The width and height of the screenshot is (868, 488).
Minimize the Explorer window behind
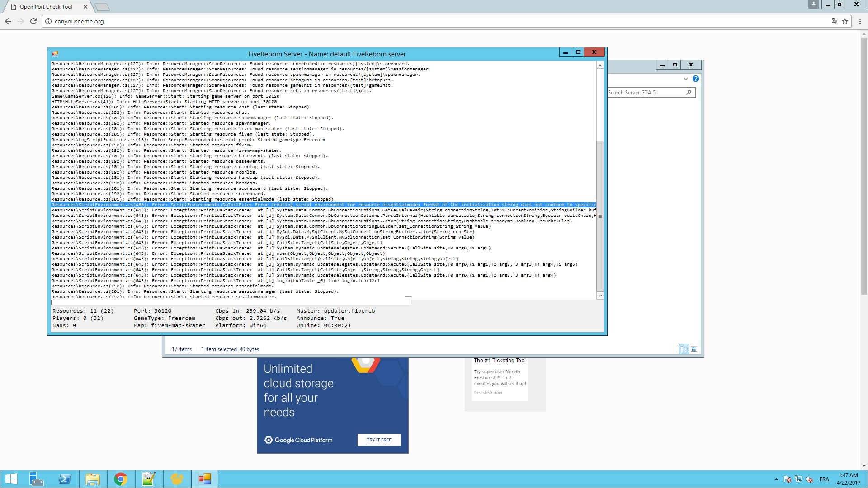point(662,65)
